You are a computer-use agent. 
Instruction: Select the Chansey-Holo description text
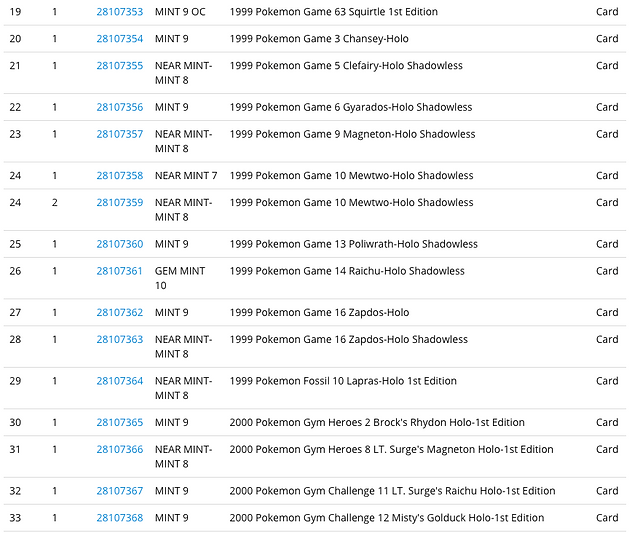point(319,39)
